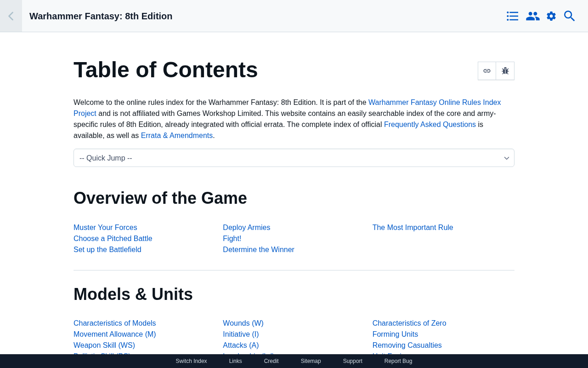
Task: Click the back arrow in header
Action: click(11, 16)
